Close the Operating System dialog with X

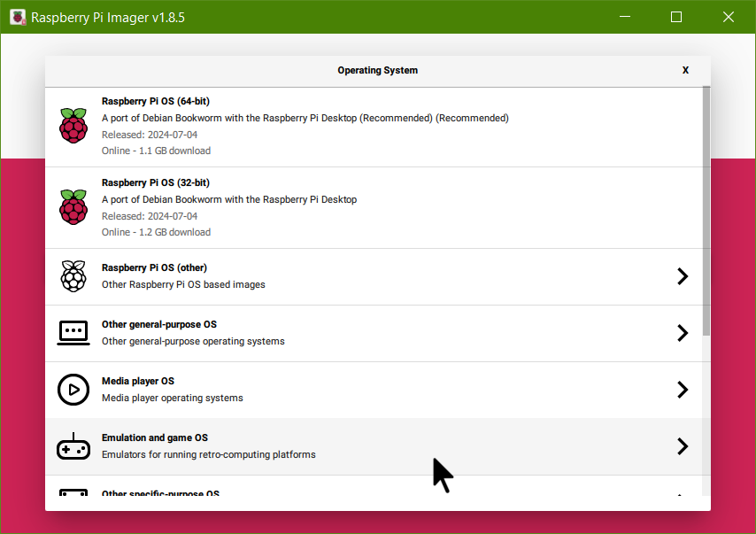(685, 70)
